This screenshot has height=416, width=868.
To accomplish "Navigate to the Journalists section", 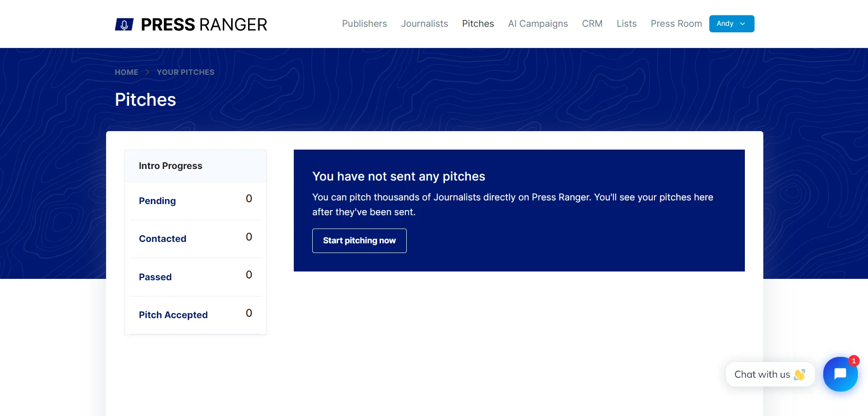I will click(424, 24).
